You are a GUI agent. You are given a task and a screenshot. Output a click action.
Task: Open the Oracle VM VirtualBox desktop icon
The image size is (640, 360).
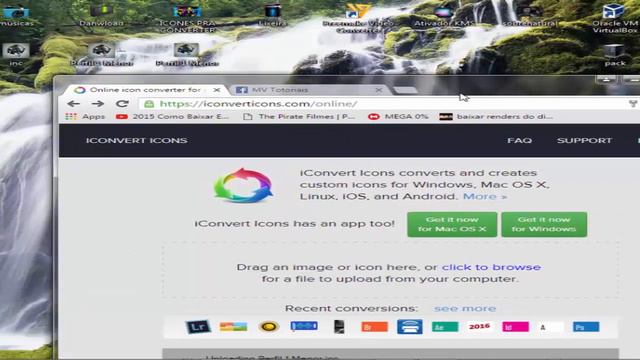[615, 18]
